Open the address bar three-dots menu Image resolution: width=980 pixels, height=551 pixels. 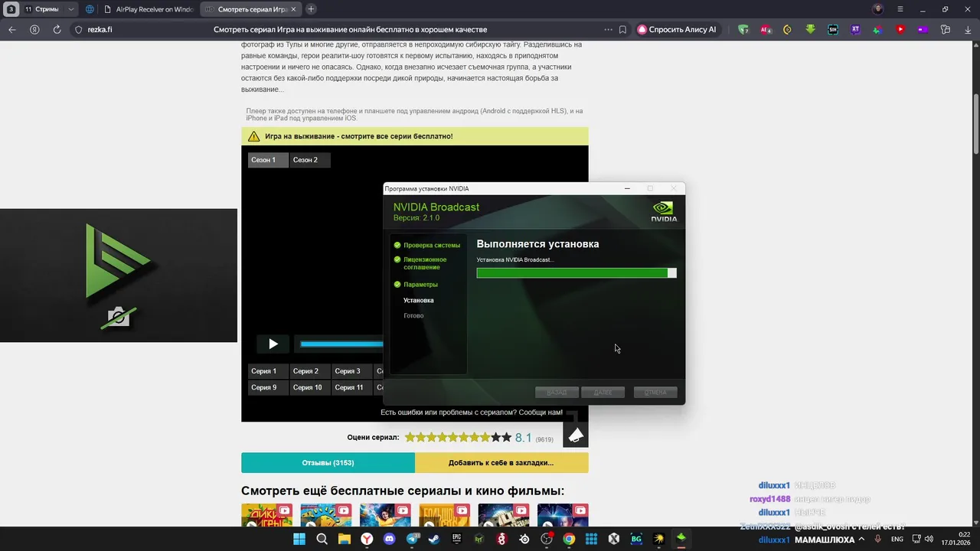(x=609, y=30)
